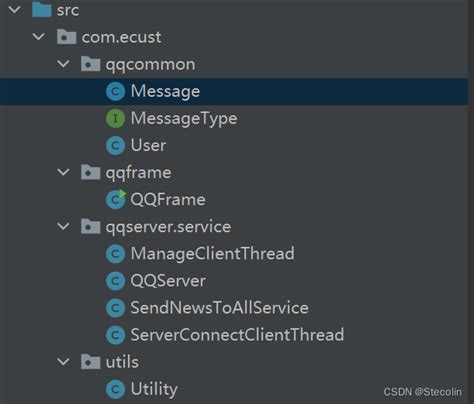Select the qqserver.service package label
Screen dimensions: 474x404
coord(168,227)
